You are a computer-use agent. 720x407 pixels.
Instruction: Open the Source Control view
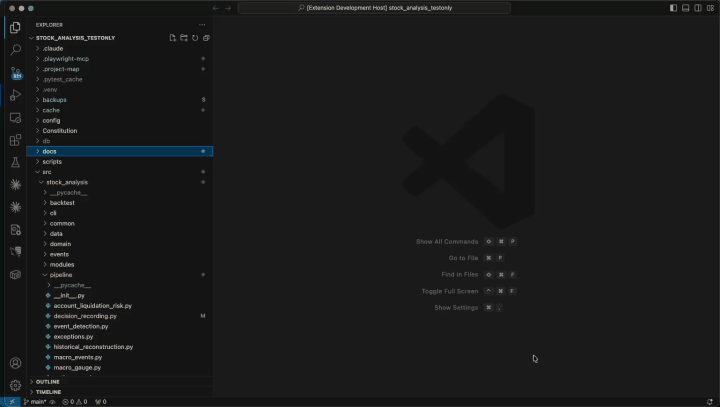pos(15,73)
